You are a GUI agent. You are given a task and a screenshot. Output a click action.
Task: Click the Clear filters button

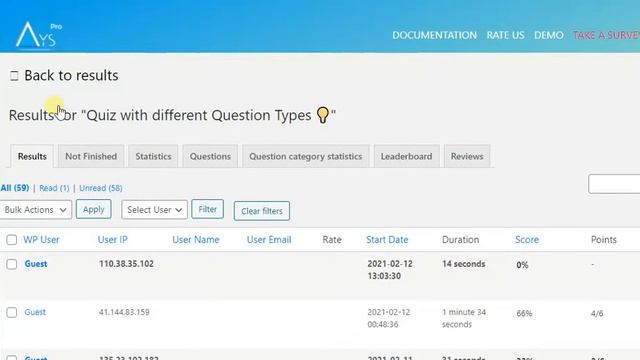coord(262,211)
